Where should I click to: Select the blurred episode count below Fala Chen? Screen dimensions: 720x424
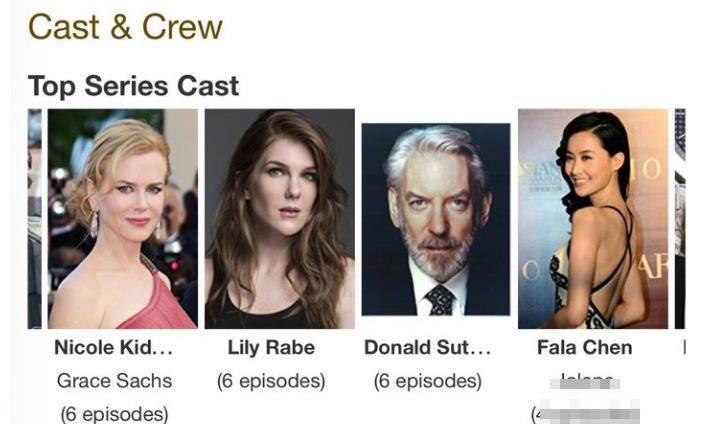point(585,415)
